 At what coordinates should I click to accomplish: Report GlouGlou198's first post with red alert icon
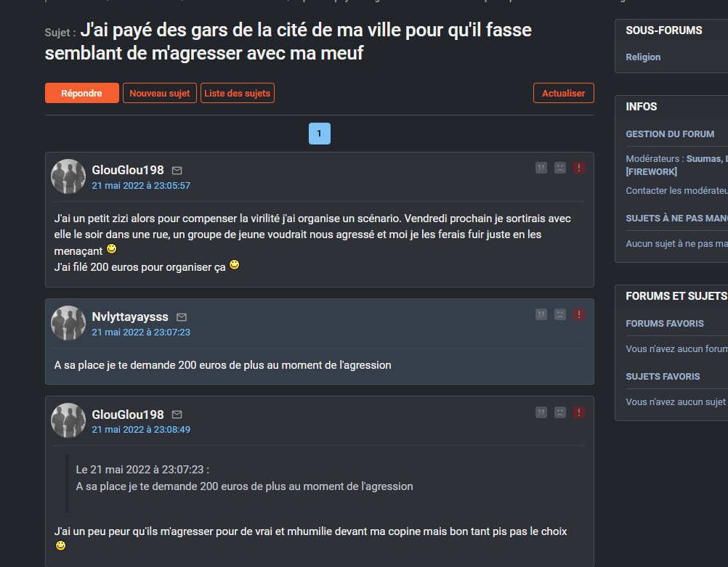tap(579, 168)
